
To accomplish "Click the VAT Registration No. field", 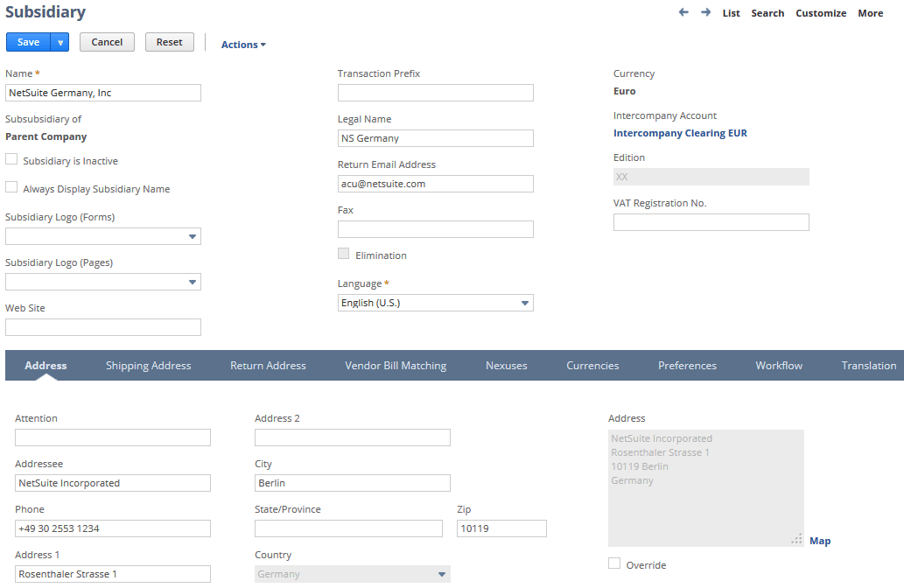I will [x=711, y=222].
